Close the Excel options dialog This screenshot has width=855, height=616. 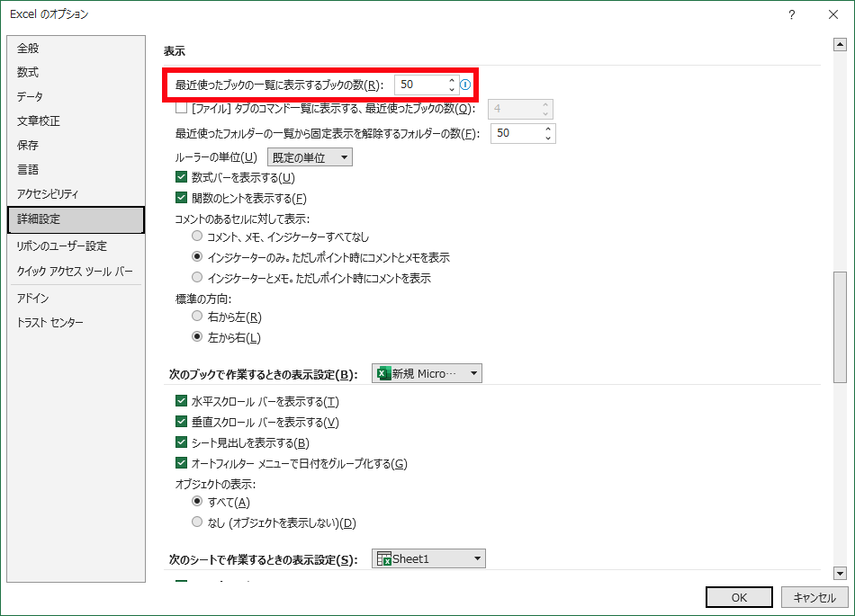point(833,14)
